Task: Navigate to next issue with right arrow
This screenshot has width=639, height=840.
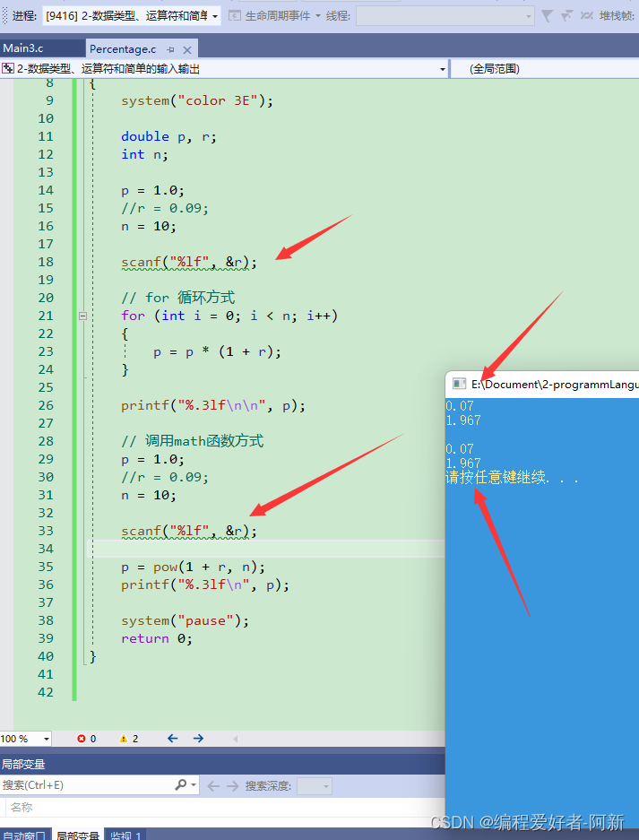Action: [198, 738]
